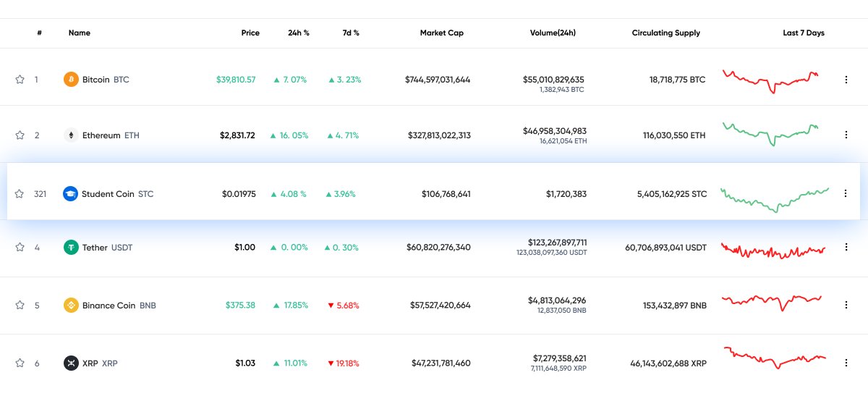Click the Tether green logo icon
The height and width of the screenshot is (404, 868).
point(71,248)
